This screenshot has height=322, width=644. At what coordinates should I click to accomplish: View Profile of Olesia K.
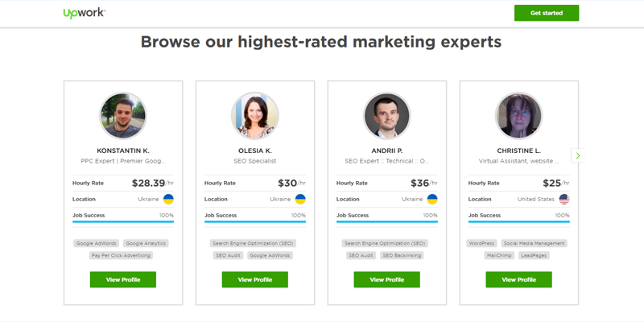point(255,279)
